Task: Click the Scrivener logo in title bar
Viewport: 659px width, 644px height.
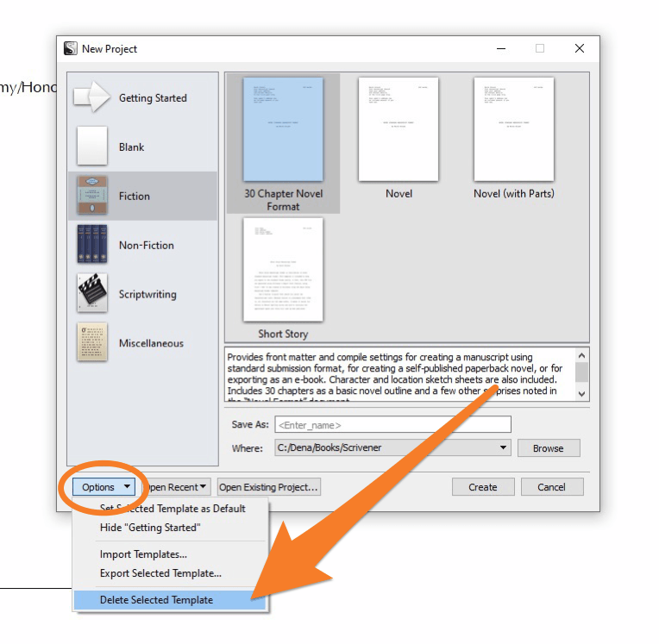Action: (71, 48)
